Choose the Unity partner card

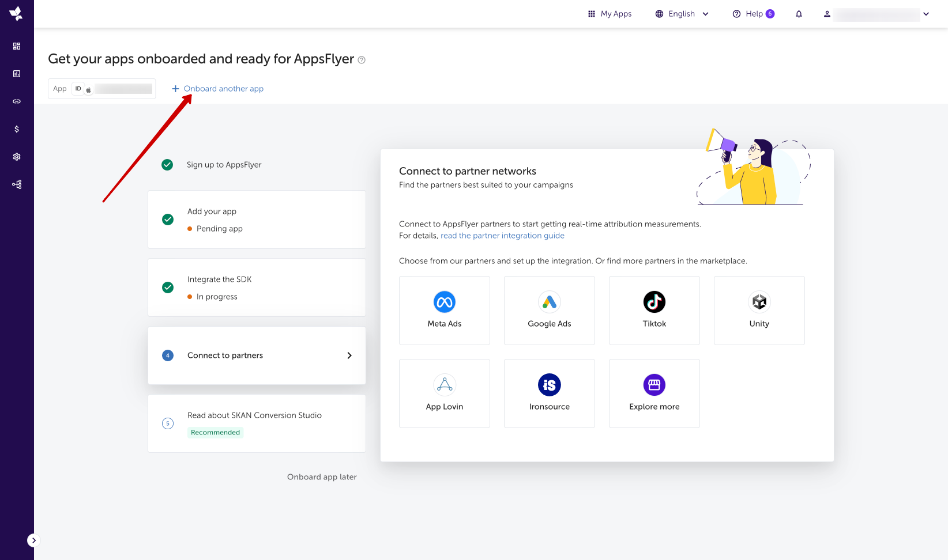(x=759, y=311)
